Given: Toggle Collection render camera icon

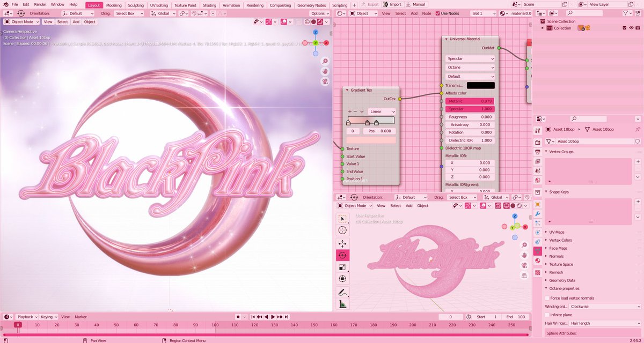Looking at the screenshot, I should coord(638,28).
